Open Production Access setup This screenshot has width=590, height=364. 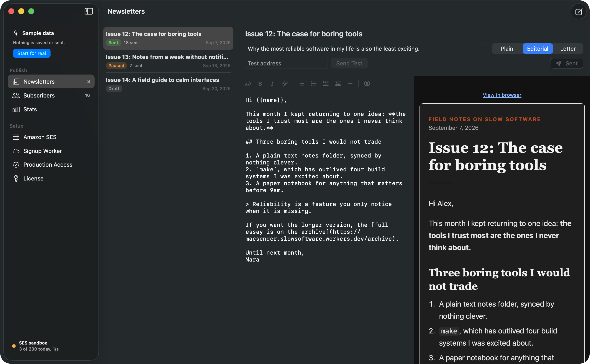click(x=51, y=165)
